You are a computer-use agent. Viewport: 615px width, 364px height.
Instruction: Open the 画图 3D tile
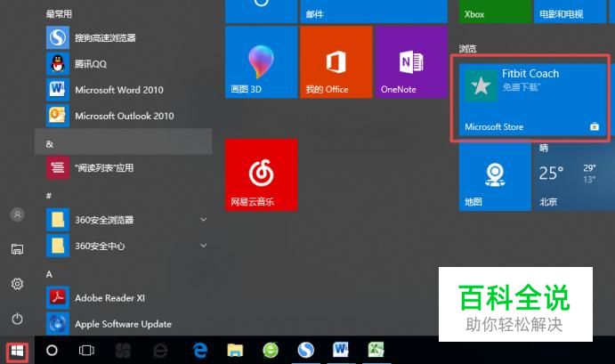261,62
